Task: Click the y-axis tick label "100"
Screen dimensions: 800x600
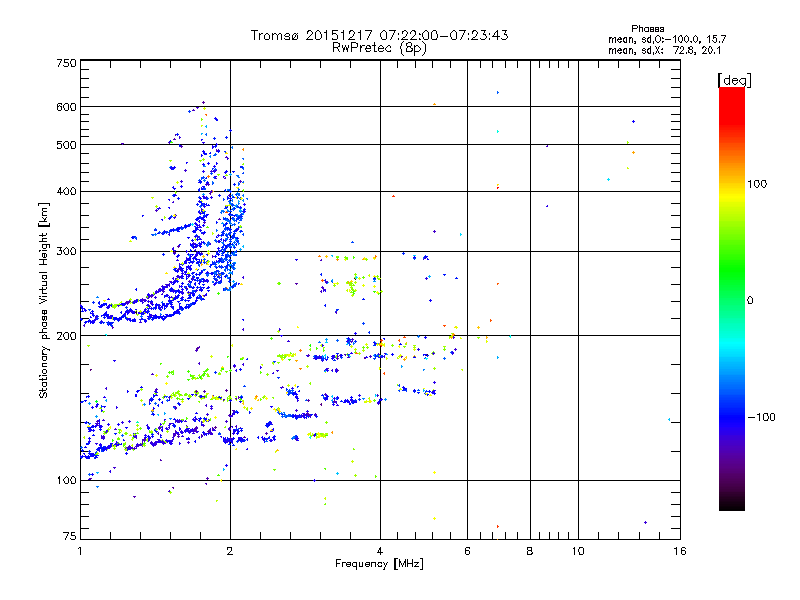Action: 66,480
